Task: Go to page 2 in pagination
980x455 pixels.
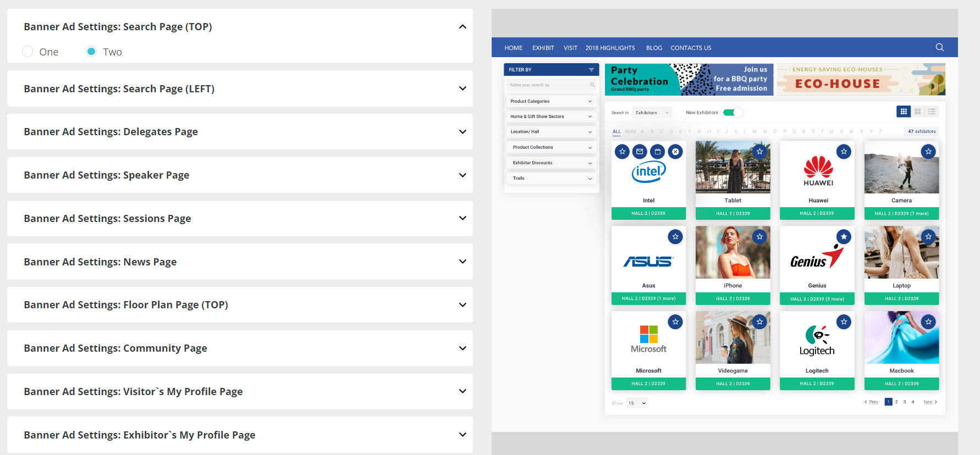Action: click(x=896, y=402)
